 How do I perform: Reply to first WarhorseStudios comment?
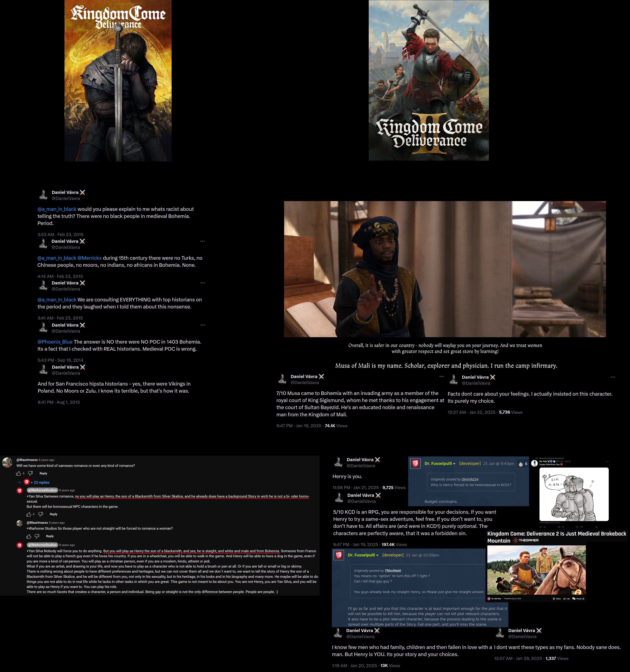click(x=53, y=514)
